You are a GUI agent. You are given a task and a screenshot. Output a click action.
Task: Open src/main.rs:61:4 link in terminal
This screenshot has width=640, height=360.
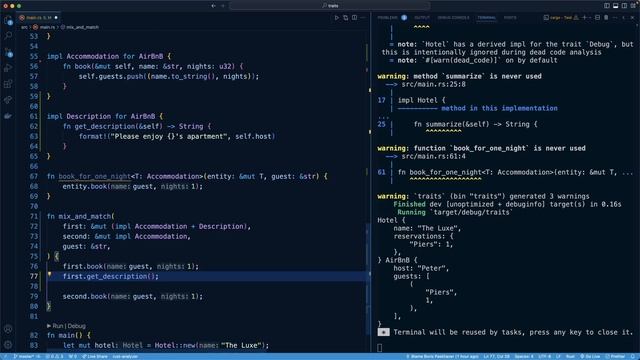click(x=433, y=156)
